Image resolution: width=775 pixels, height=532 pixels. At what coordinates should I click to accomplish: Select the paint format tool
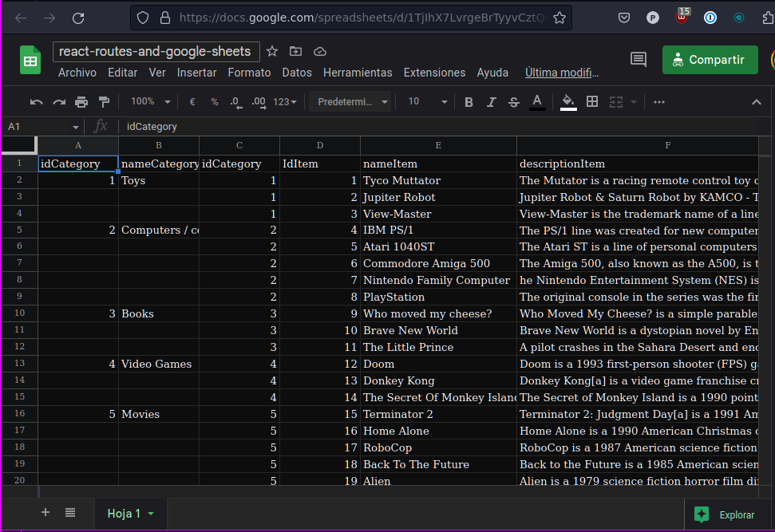tap(104, 102)
